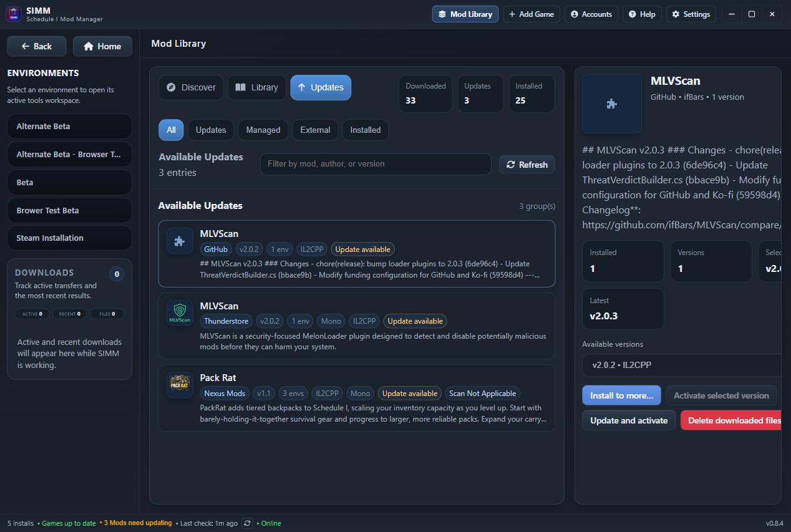Select the Installed filter chip

(366, 130)
